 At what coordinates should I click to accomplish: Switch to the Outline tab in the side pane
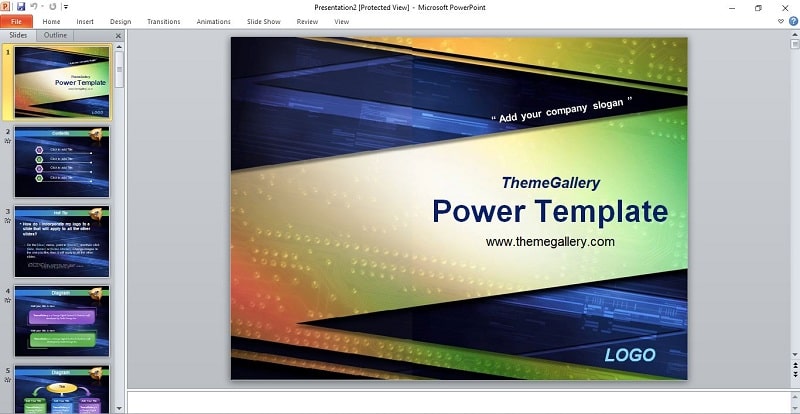tap(55, 35)
